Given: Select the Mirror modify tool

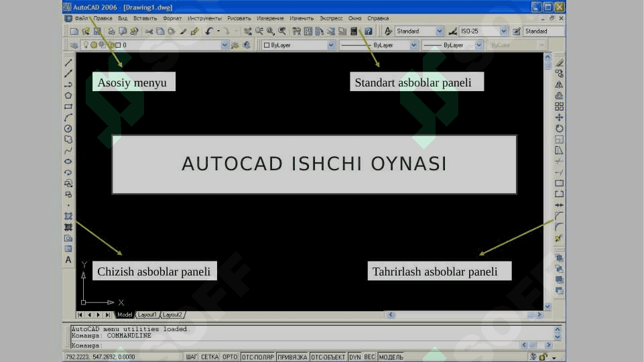Looking at the screenshot, I should [x=559, y=84].
